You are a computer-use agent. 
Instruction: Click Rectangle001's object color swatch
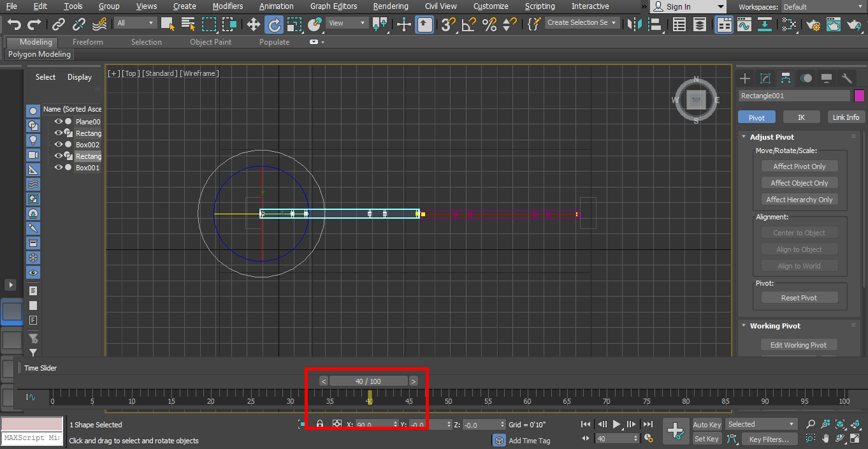(x=859, y=95)
